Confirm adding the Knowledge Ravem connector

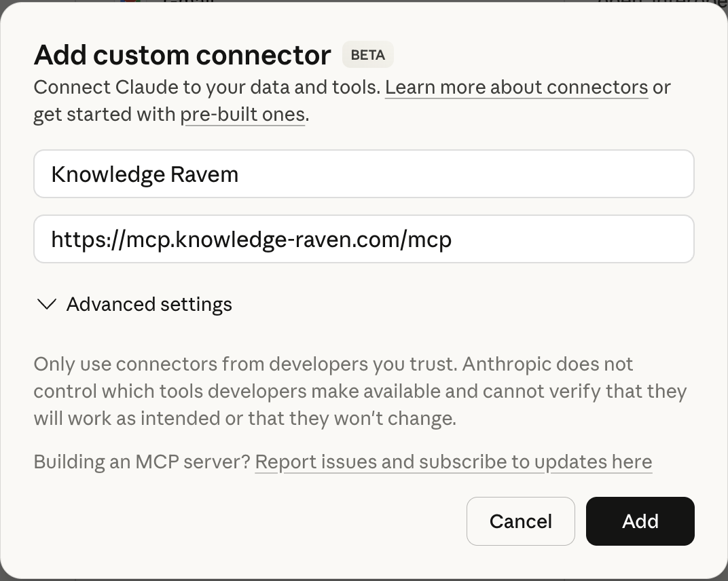640,521
